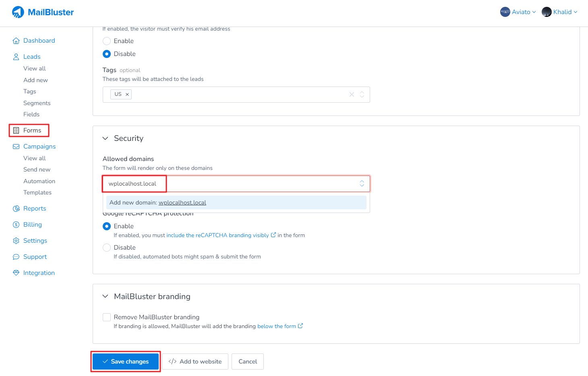This screenshot has width=588, height=376.
Task: Click the Integration diamond icon
Action: (x=16, y=273)
